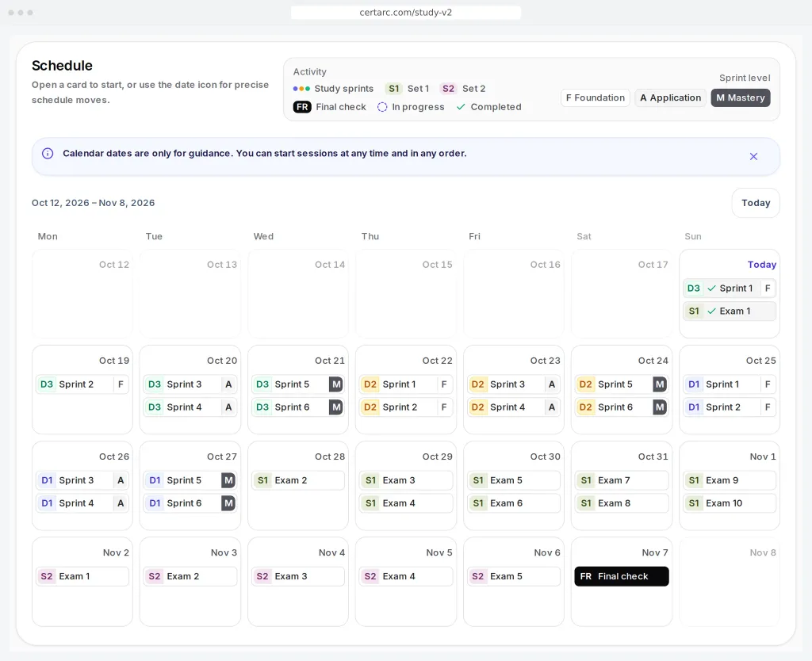Select the M Mastery sprint level

tap(741, 97)
